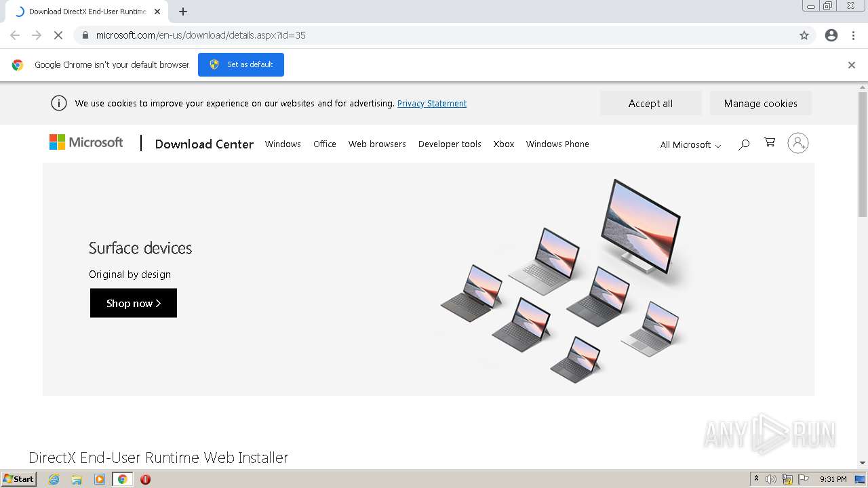This screenshot has width=868, height=488.
Task: Click the browser back arrow
Action: (x=15, y=35)
